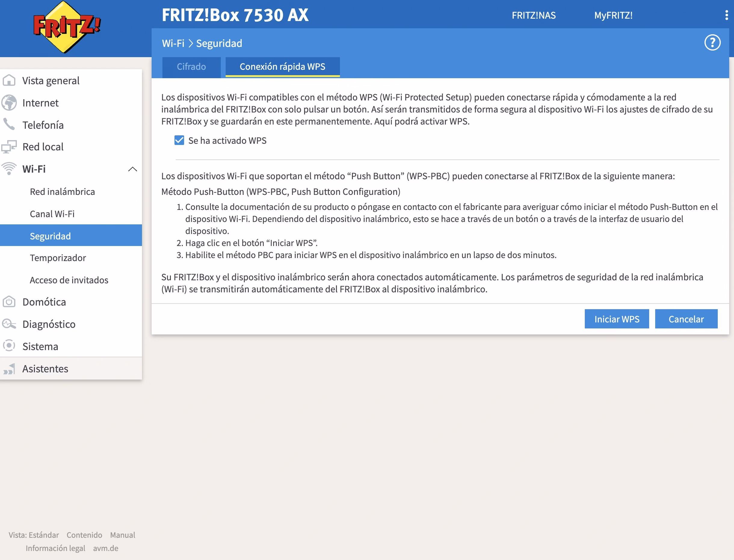The image size is (734, 560).
Task: Click the FRITZ! logo
Action: 67,27
